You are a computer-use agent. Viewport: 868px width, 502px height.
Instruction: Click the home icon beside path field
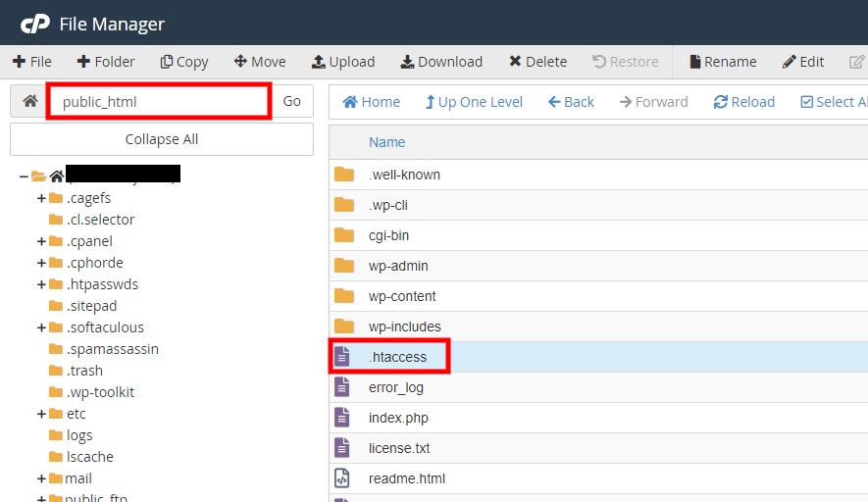point(29,101)
